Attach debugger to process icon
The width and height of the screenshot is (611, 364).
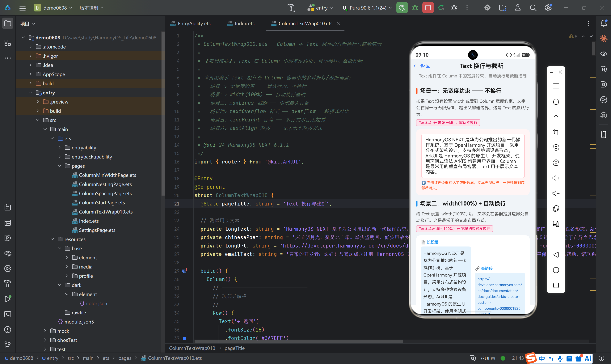coord(454,8)
